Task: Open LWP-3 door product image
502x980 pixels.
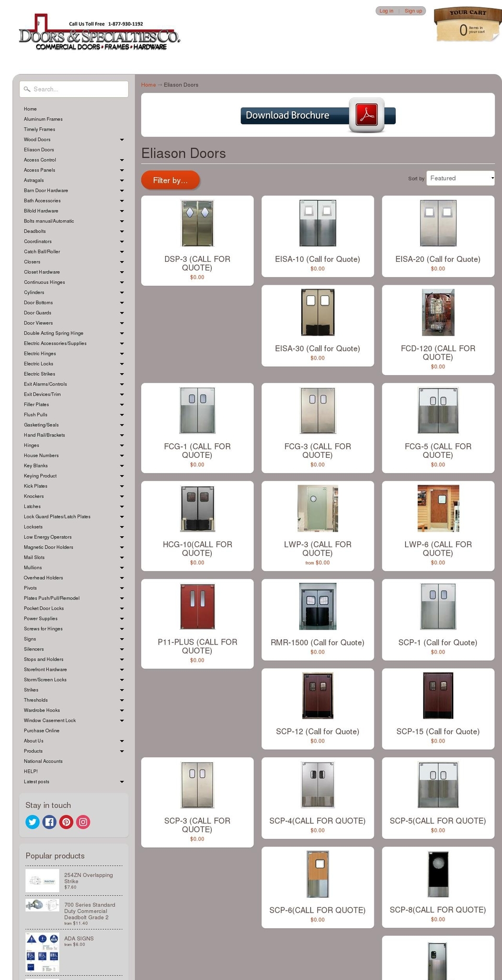Action: [317, 509]
